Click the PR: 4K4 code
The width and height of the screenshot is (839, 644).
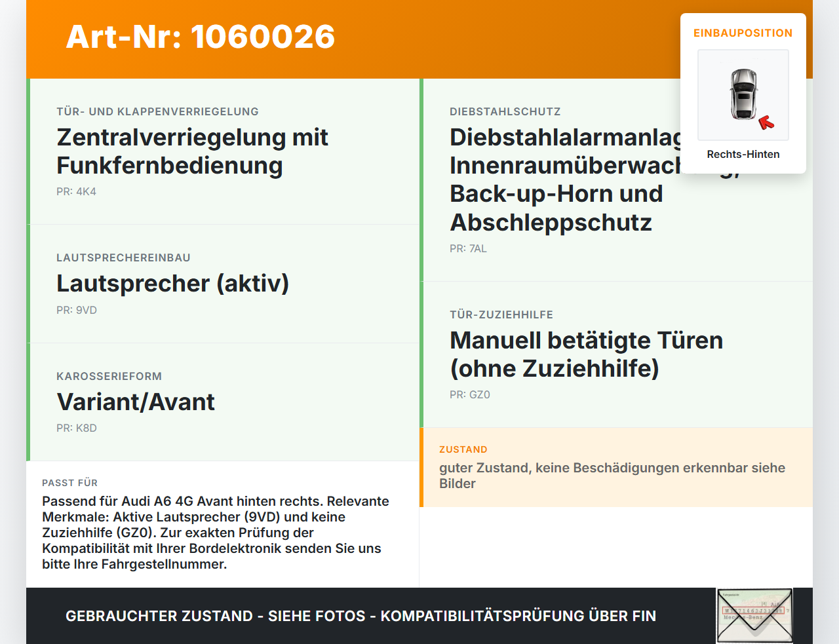tap(76, 191)
